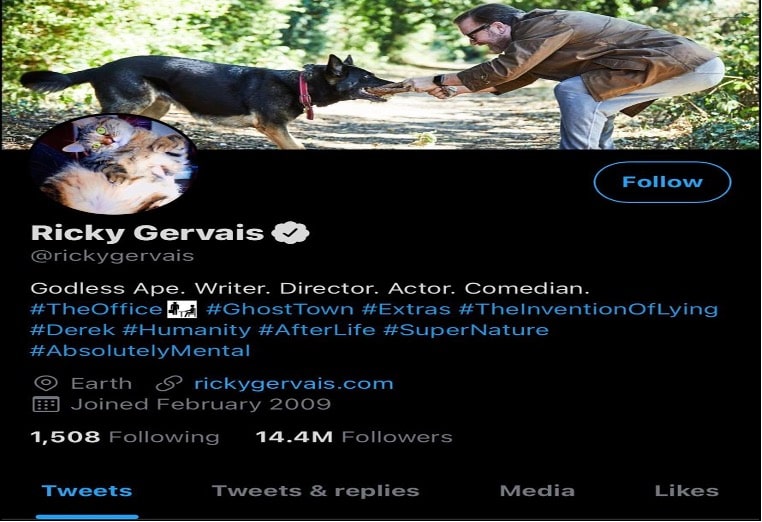Open the #TheInventionOfLying hashtag
Screen dimensions: 762x522
pyautogui.click(x=589, y=309)
